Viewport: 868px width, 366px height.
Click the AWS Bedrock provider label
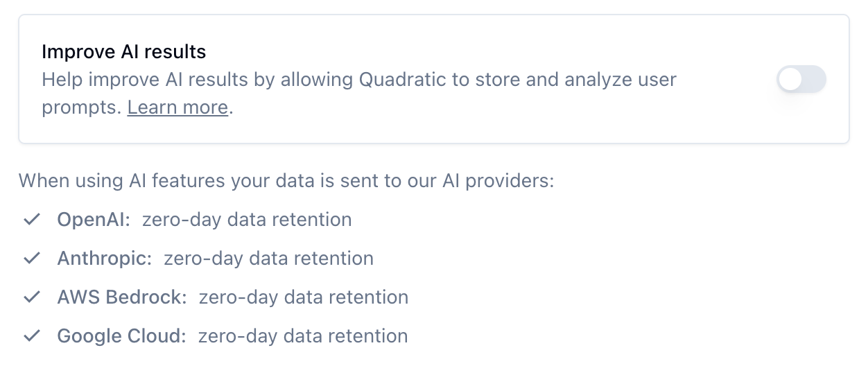(x=122, y=297)
